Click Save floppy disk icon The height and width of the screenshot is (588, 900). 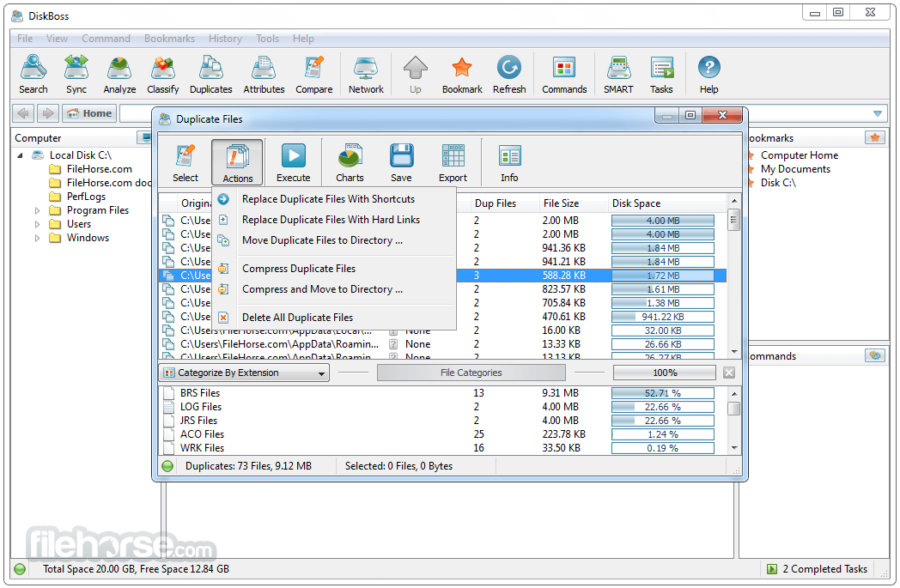[401, 163]
